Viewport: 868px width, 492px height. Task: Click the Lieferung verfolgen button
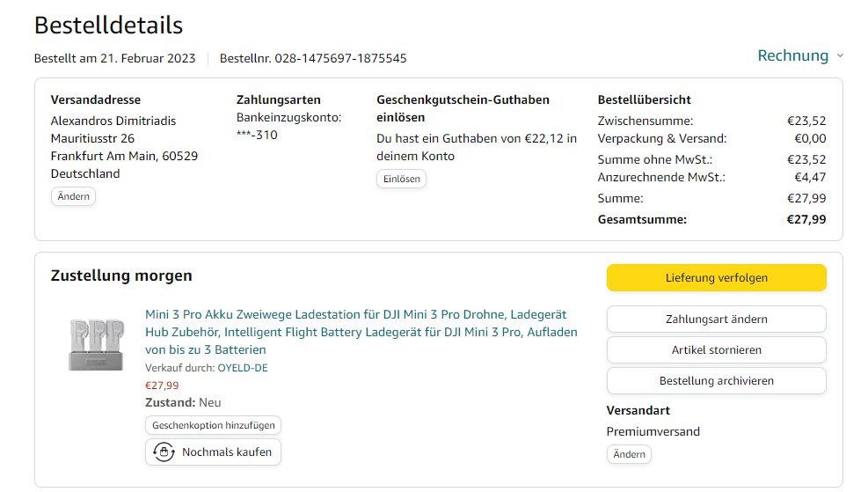pyautogui.click(x=716, y=277)
